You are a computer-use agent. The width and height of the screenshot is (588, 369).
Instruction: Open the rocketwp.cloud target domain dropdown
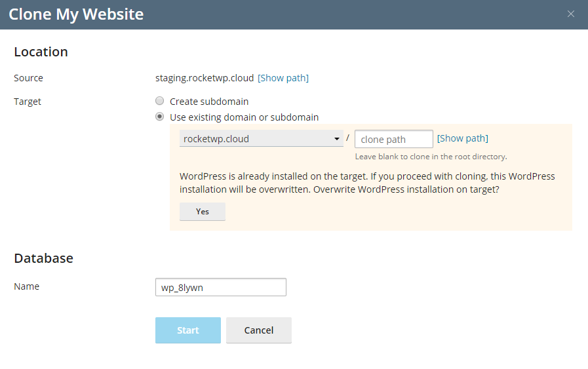261,139
